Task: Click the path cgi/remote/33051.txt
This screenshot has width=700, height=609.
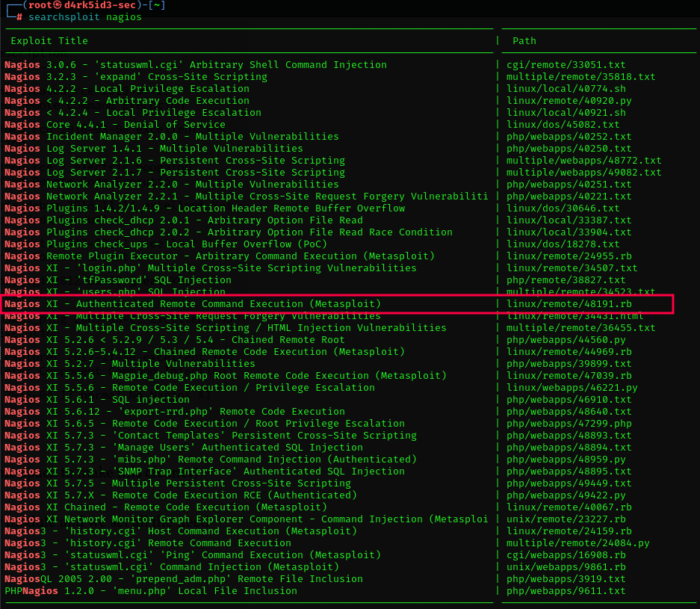Action: [x=566, y=65]
